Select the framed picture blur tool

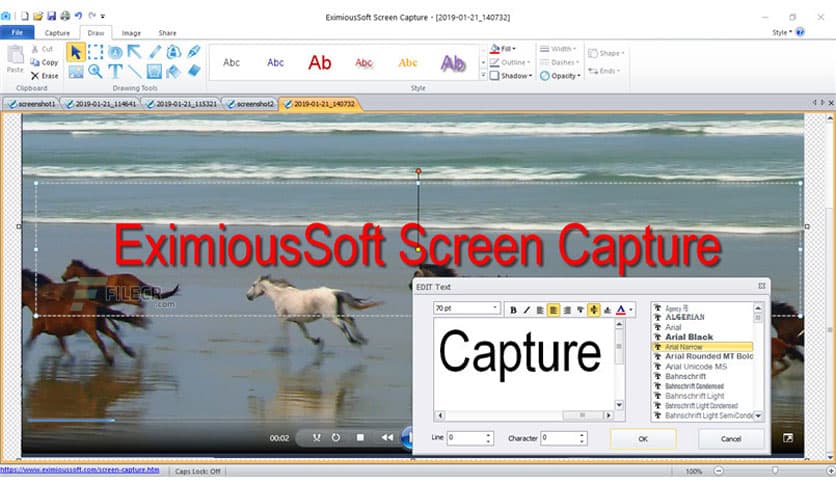(154, 71)
